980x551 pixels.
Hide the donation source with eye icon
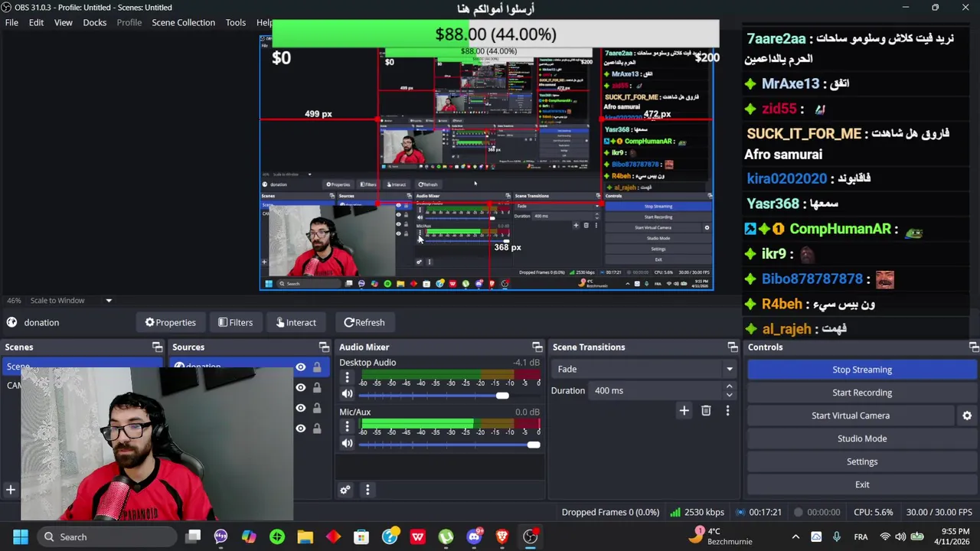pyautogui.click(x=301, y=367)
